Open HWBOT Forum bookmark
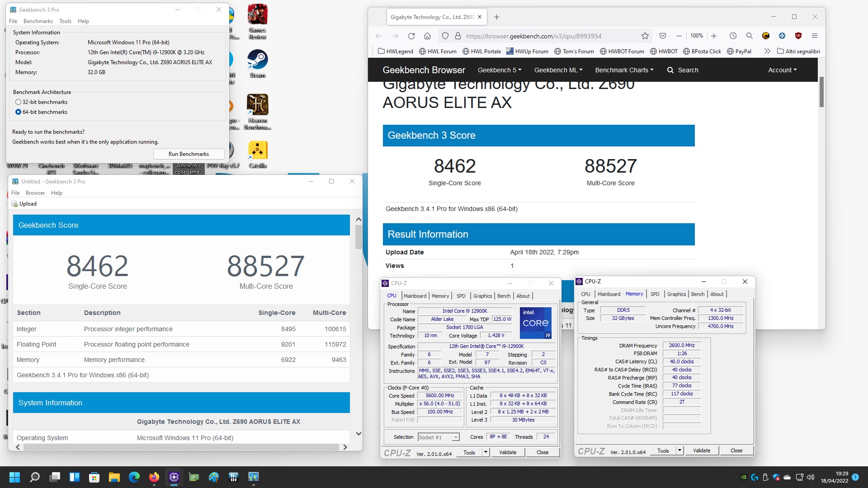The height and width of the screenshot is (488, 868). tap(622, 52)
